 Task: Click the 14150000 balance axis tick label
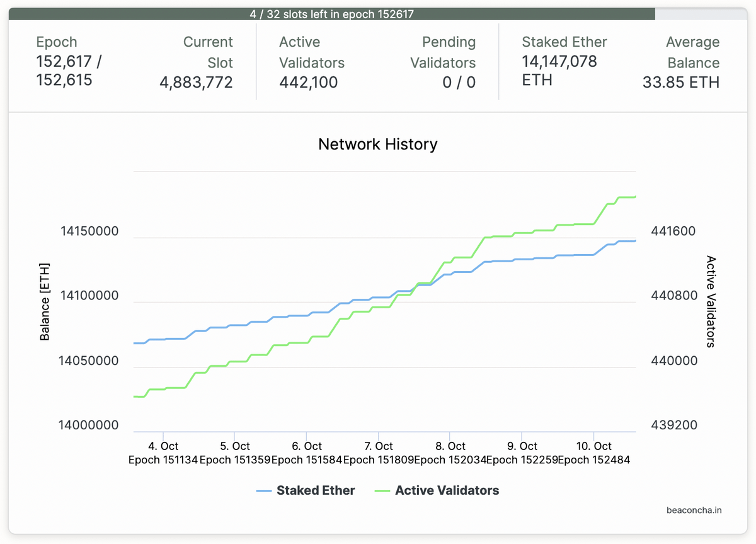click(89, 231)
